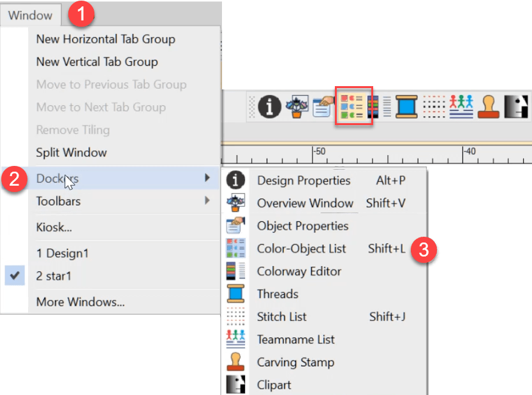Click the Design Properties toolbar icon
The height and width of the screenshot is (395, 532).
(270, 107)
